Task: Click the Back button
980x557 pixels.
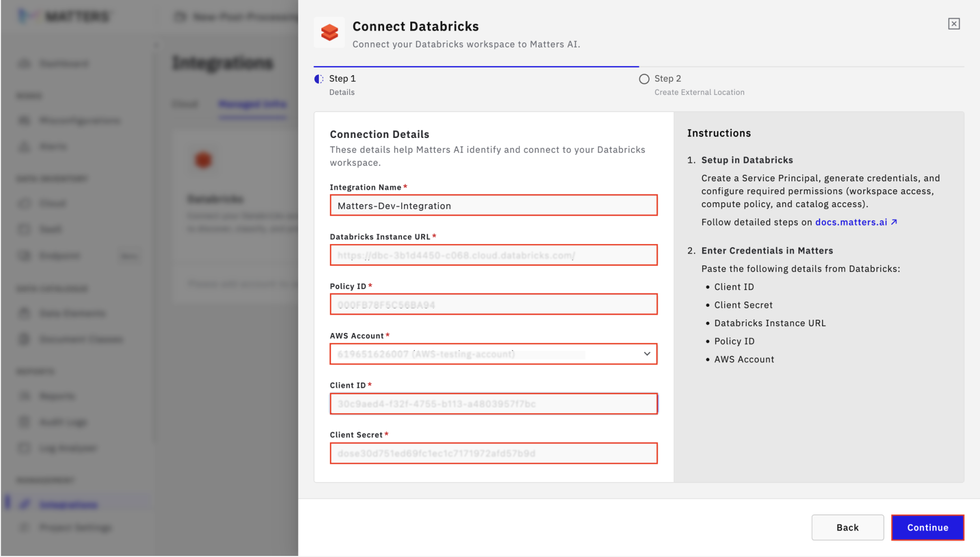Action: [x=847, y=527]
